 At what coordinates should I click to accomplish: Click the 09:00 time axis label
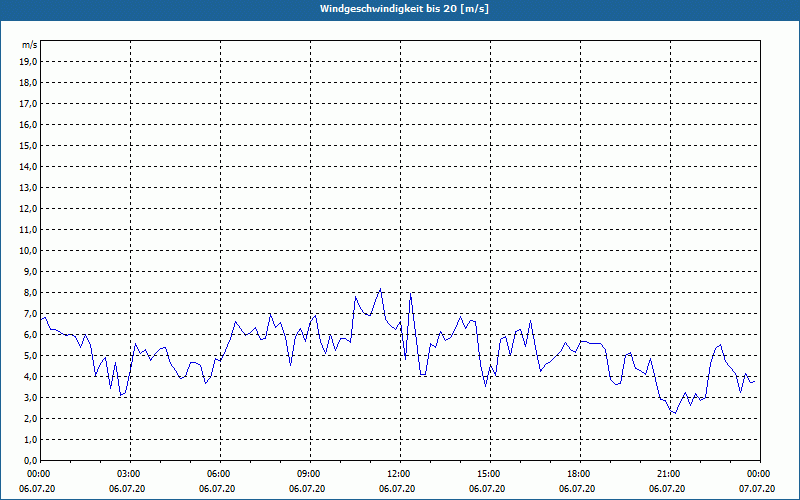pyautogui.click(x=310, y=474)
